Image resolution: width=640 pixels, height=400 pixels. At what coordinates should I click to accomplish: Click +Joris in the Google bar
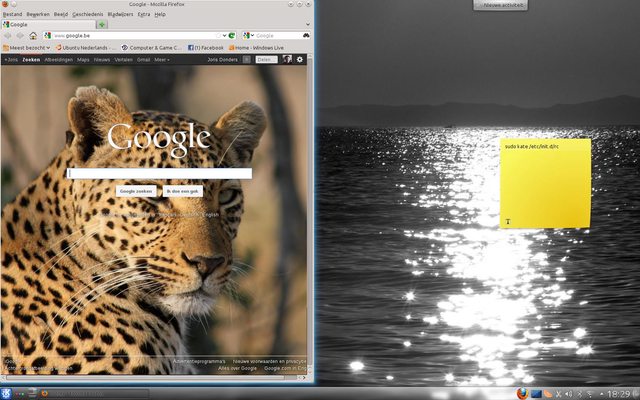coord(11,60)
